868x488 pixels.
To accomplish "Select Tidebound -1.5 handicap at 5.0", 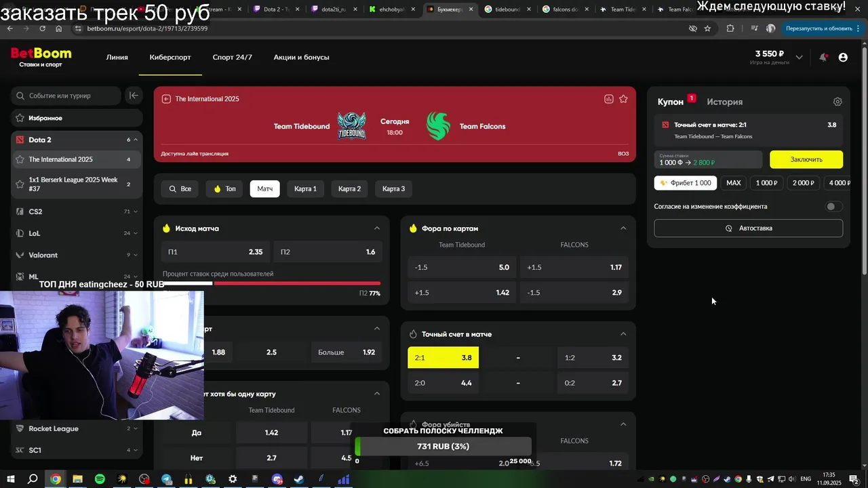I will pos(462,267).
